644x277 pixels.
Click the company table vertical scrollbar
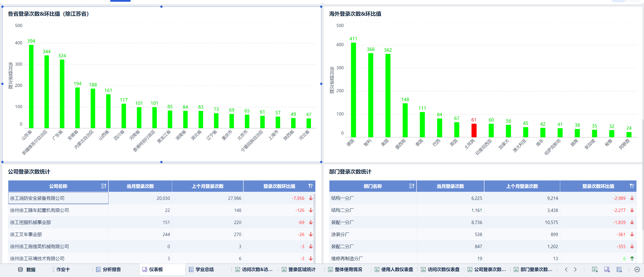(314, 226)
